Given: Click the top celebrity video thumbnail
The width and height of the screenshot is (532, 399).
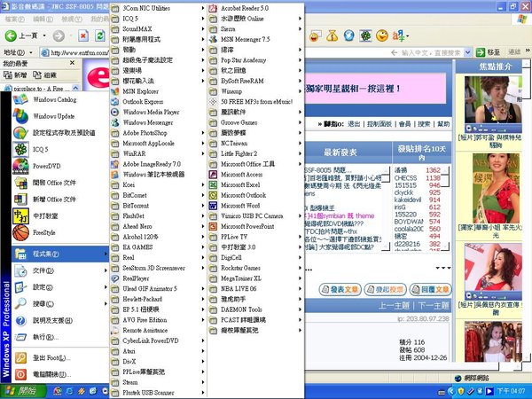Looking at the screenshot, I should [493, 104].
